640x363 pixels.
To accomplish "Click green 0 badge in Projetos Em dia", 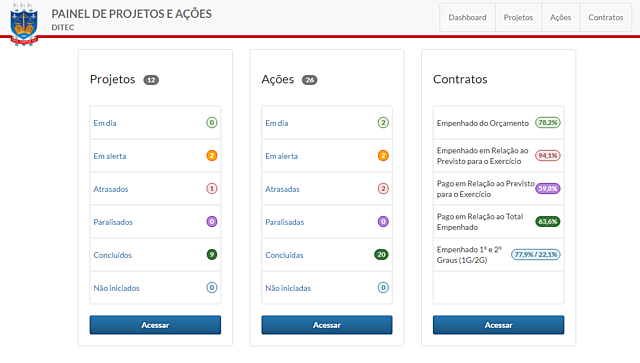I will tap(211, 122).
